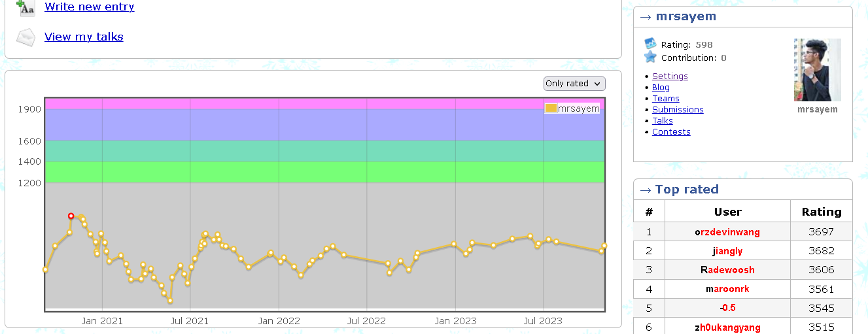
Task: Click the mrsayem profile photo
Action: [817, 70]
